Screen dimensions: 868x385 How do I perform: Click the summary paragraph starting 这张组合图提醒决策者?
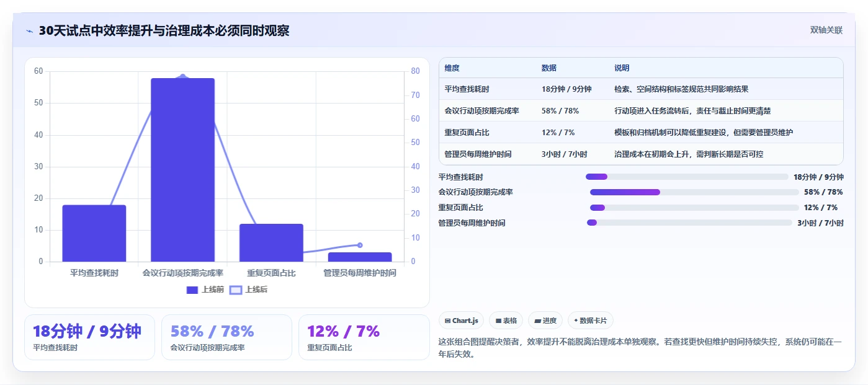(x=640, y=348)
